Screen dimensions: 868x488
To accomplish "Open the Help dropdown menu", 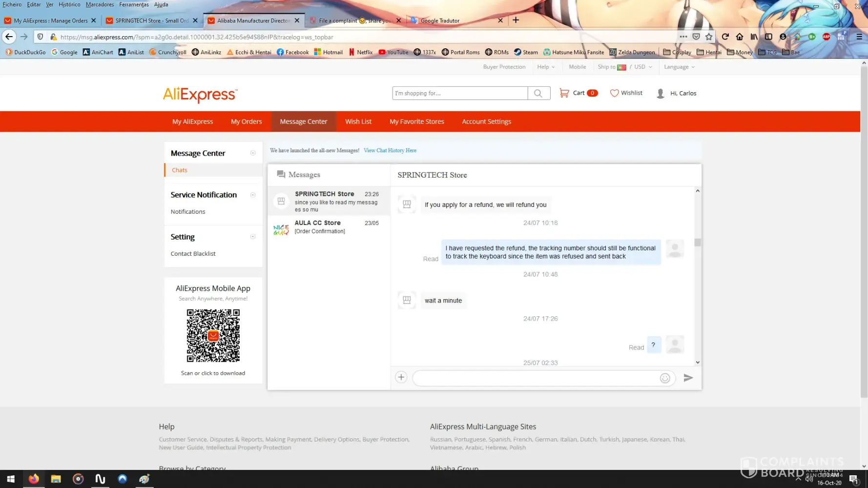I will click(546, 67).
